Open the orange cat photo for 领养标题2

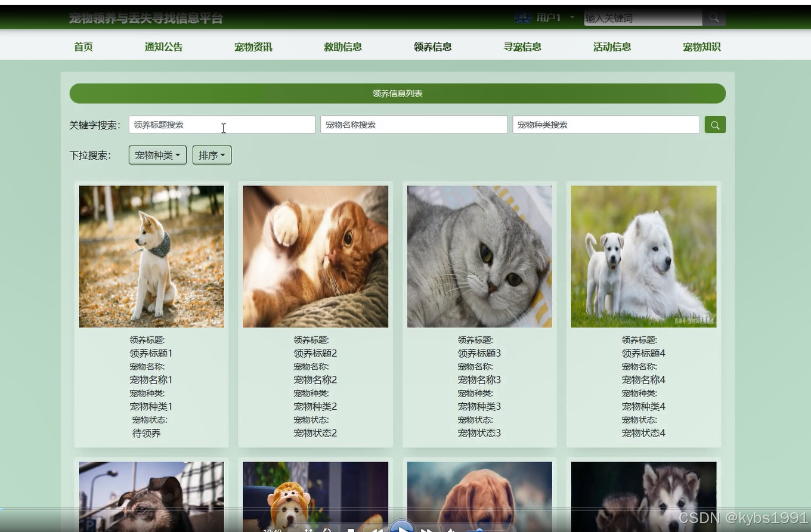pos(315,256)
